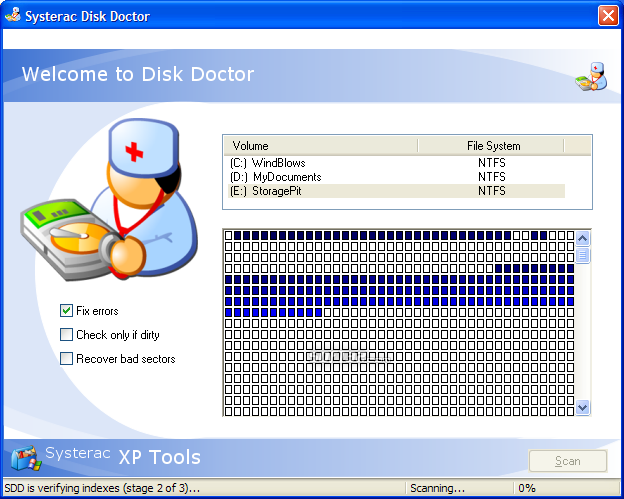This screenshot has width=624, height=499.
Task: Close the Systerac Disk Doctor window
Action: point(608,16)
